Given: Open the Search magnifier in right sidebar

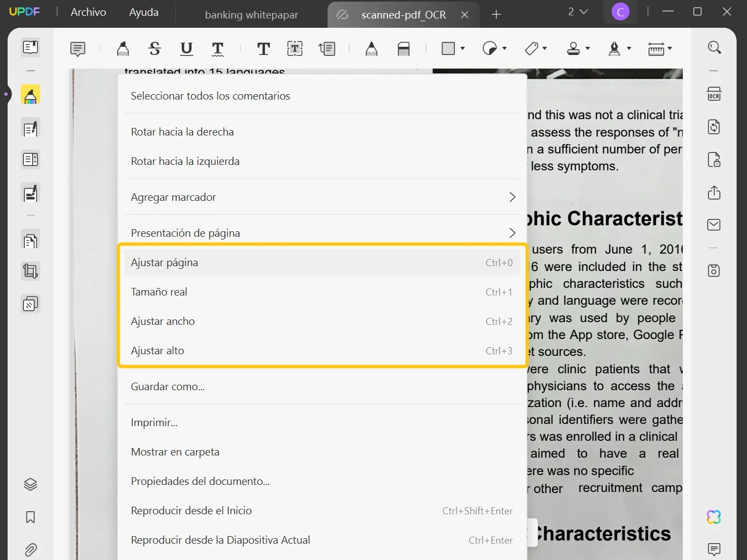Looking at the screenshot, I should click(714, 47).
